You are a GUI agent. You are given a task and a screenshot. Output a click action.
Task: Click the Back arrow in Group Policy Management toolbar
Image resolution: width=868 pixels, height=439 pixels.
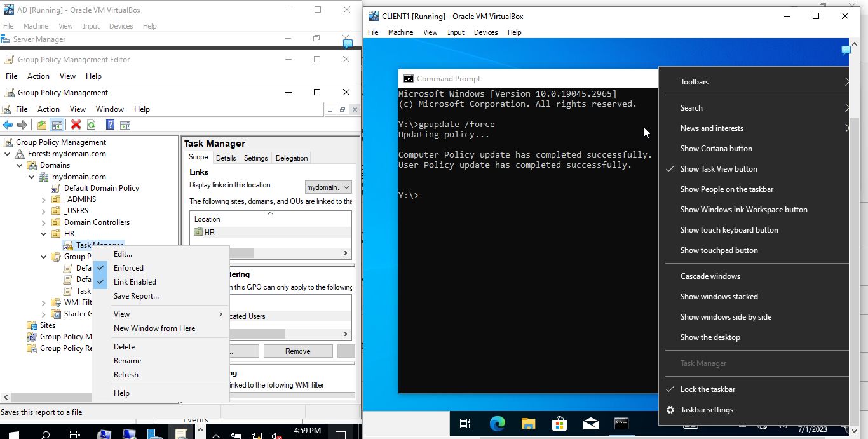[8, 125]
